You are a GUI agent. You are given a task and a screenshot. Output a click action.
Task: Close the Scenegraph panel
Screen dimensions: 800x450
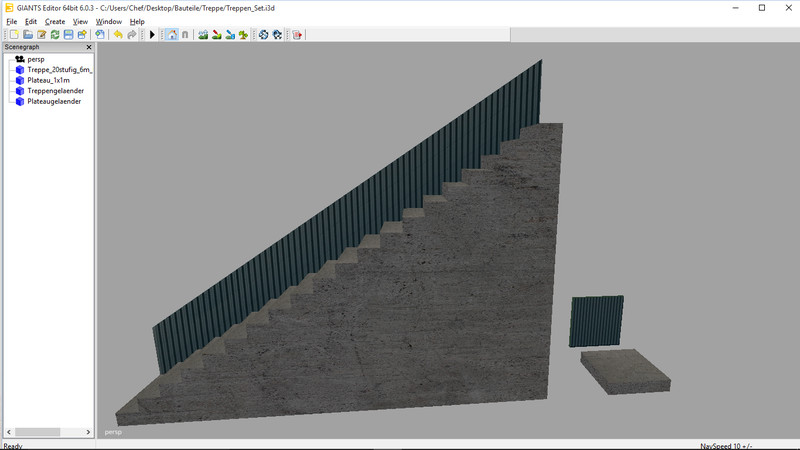[x=88, y=47]
